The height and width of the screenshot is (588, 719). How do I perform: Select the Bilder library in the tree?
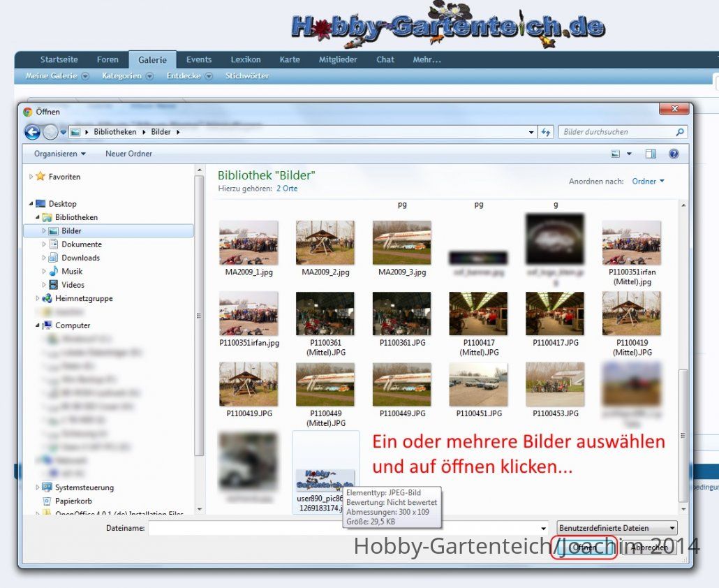pos(108,230)
